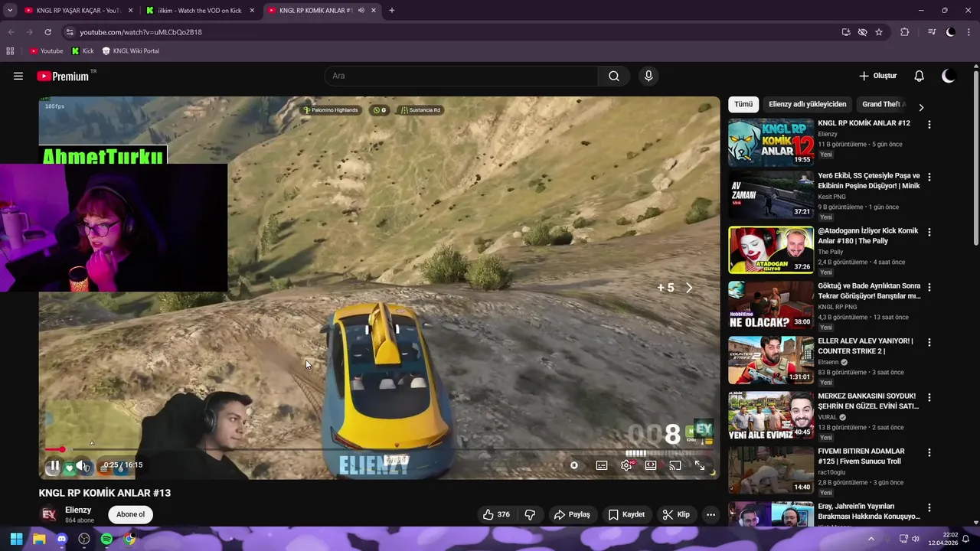
Task: Focus the Ara search field
Action: pos(461,76)
